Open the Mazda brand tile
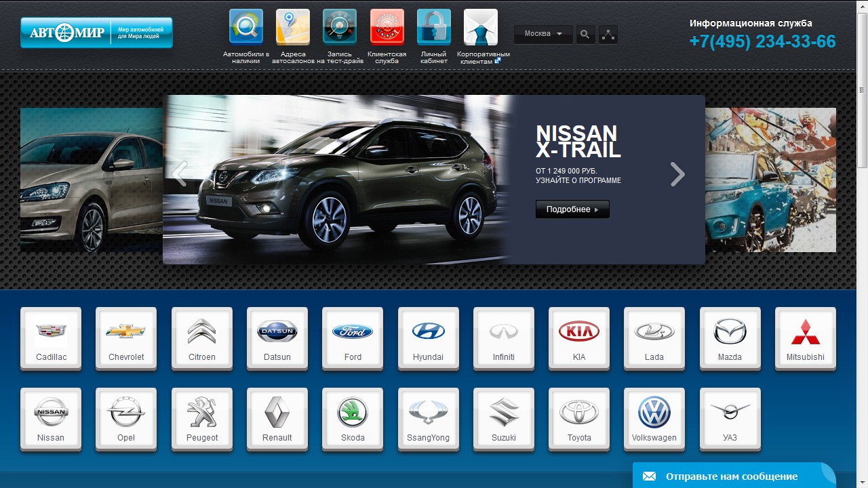This screenshot has width=868, height=488. (730, 339)
